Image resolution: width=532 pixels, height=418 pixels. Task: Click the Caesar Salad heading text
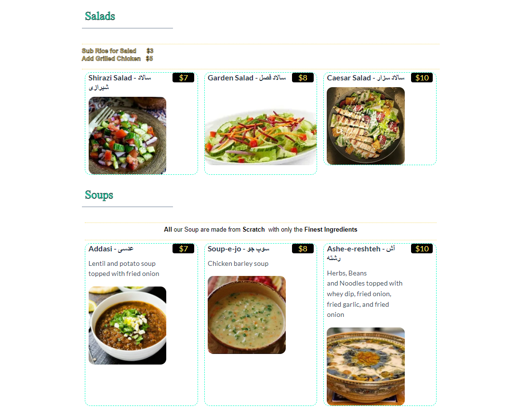tap(366, 78)
